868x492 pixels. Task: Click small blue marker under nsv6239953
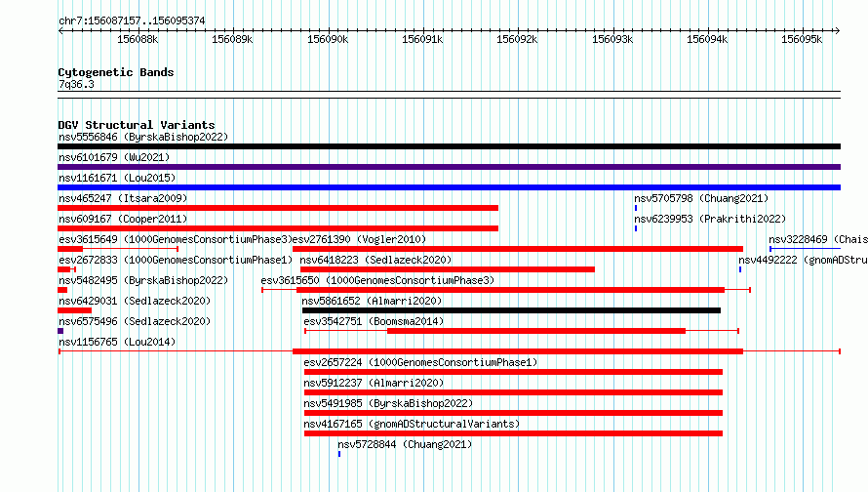[636, 228]
